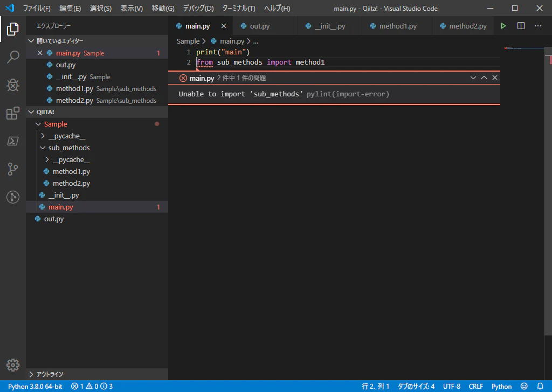Change the CRLF line ending setting
The width and height of the screenshot is (552, 392).
(x=475, y=386)
